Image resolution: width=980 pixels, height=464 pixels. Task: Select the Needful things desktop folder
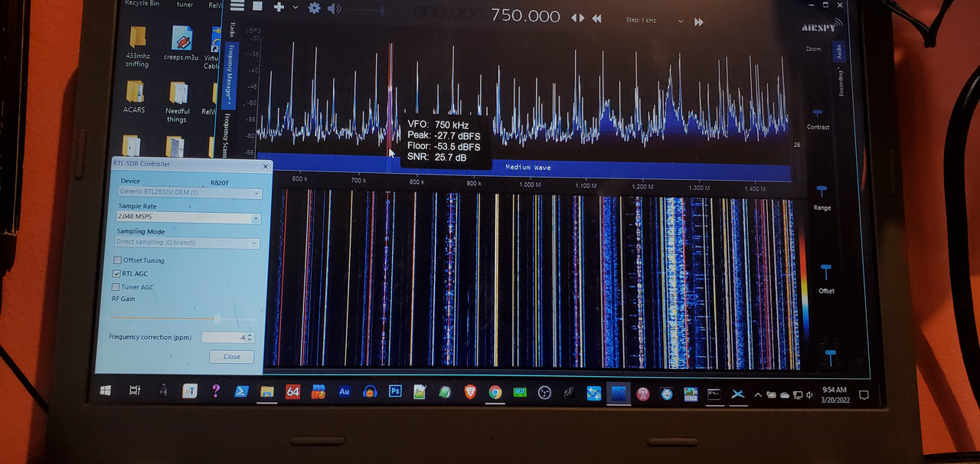178,102
